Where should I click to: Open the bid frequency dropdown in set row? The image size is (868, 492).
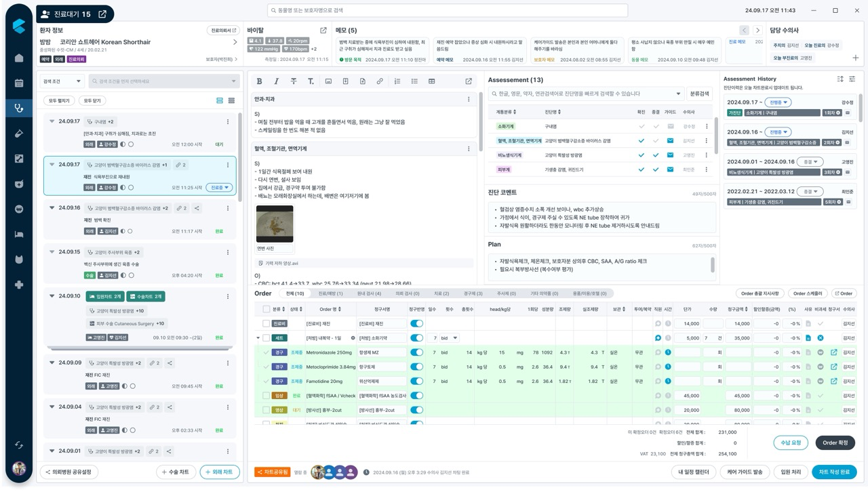click(449, 338)
